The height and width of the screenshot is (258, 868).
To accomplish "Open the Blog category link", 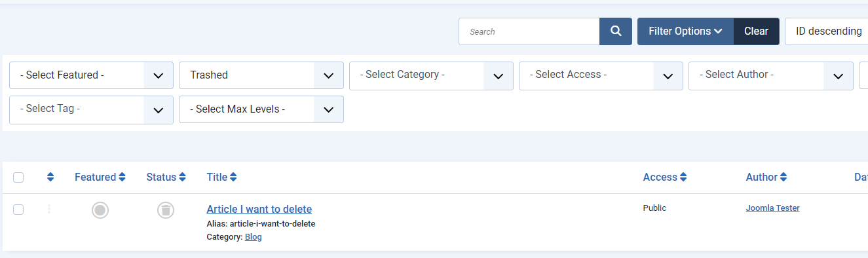I will [x=253, y=237].
